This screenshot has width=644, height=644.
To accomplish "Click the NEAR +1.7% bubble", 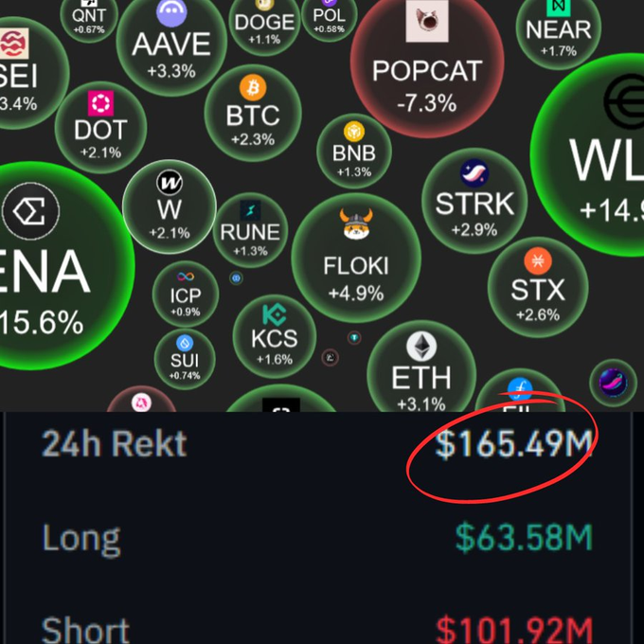I will 559,28.
